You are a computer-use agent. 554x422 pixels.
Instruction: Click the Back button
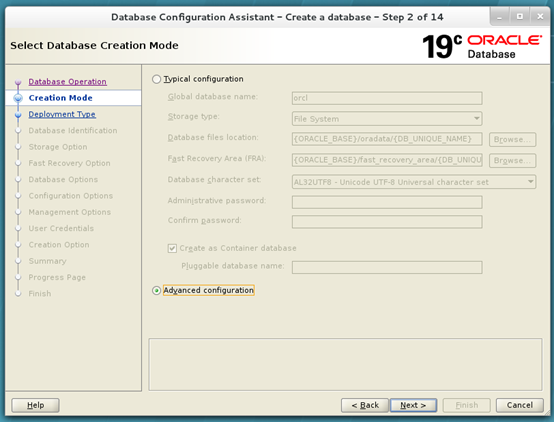click(365, 405)
